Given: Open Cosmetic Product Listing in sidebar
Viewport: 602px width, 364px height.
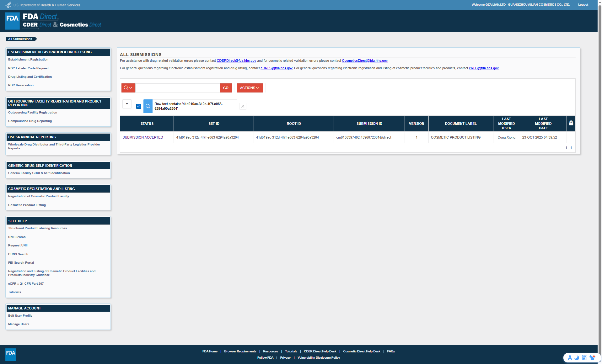Looking at the screenshot, I should point(27,205).
